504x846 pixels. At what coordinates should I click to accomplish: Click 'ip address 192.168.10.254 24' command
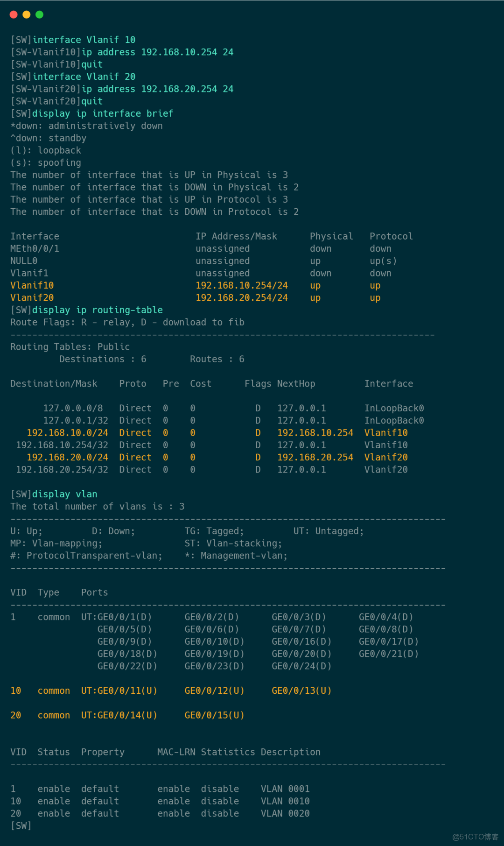158,52
